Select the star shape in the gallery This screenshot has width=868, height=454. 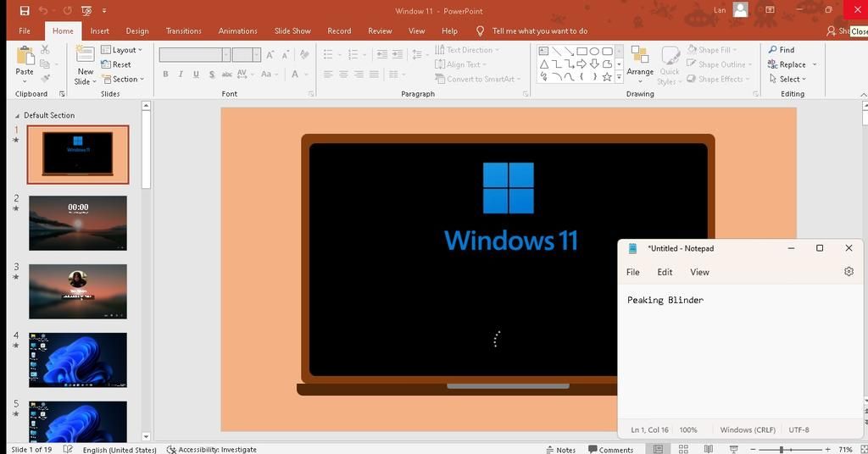click(x=607, y=77)
